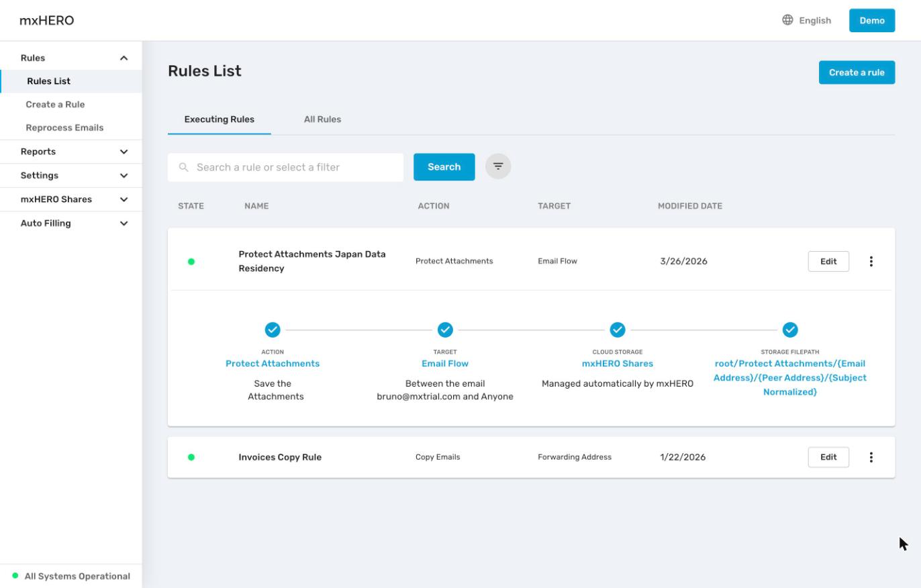Open the Email Flow target link
This screenshot has height=588, width=921.
(x=445, y=363)
